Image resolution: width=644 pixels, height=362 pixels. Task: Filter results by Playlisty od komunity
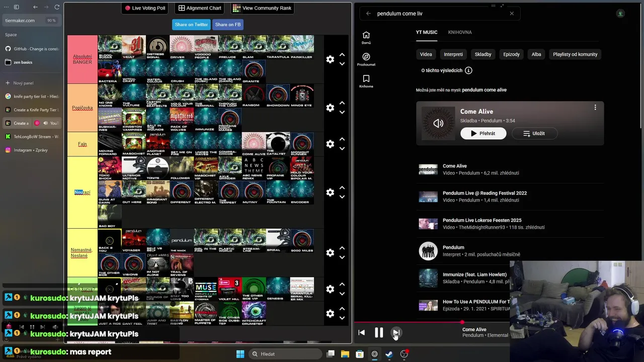pyautogui.click(x=575, y=54)
